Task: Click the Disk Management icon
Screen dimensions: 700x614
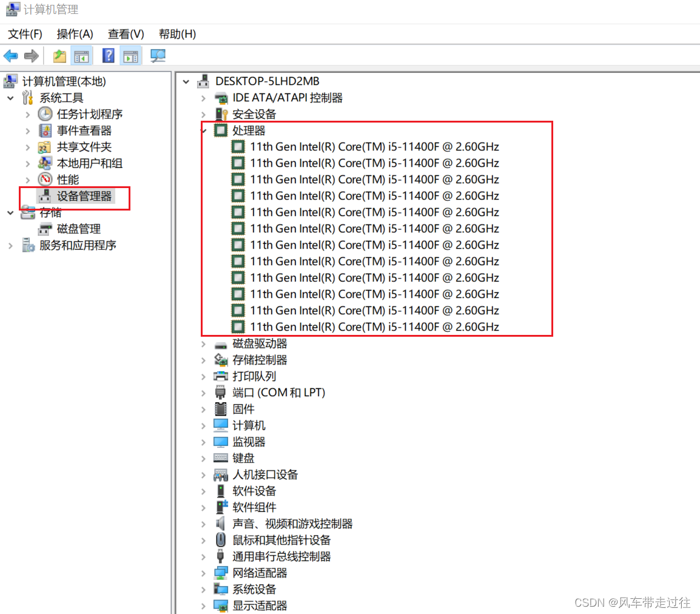Action: pos(45,229)
